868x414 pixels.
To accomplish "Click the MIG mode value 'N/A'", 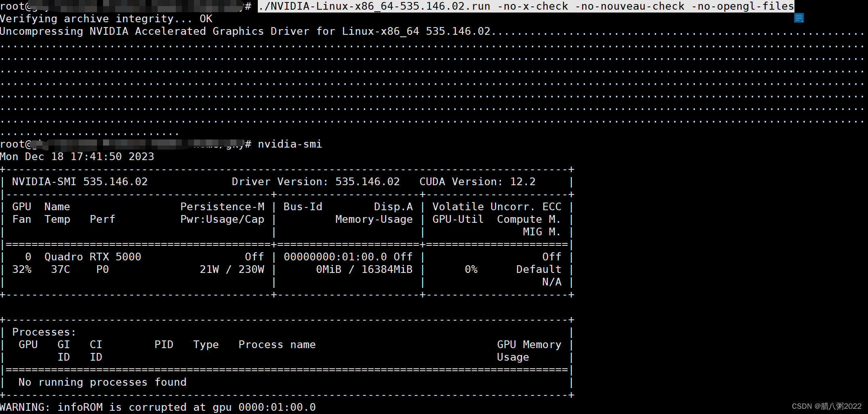I will [x=552, y=282].
